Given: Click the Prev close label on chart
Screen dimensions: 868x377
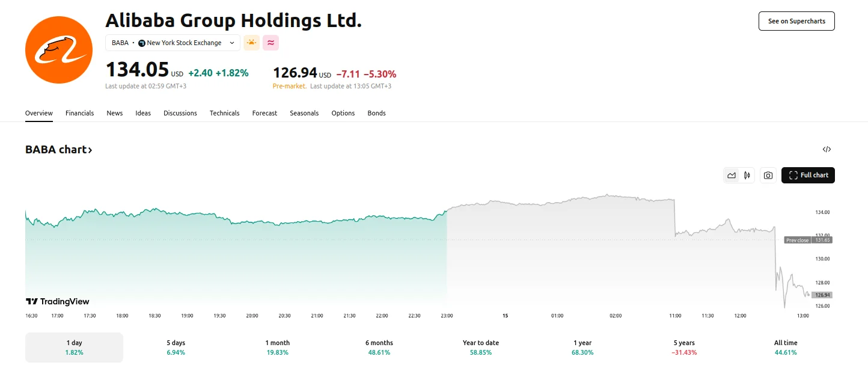Looking at the screenshot, I should tap(798, 241).
